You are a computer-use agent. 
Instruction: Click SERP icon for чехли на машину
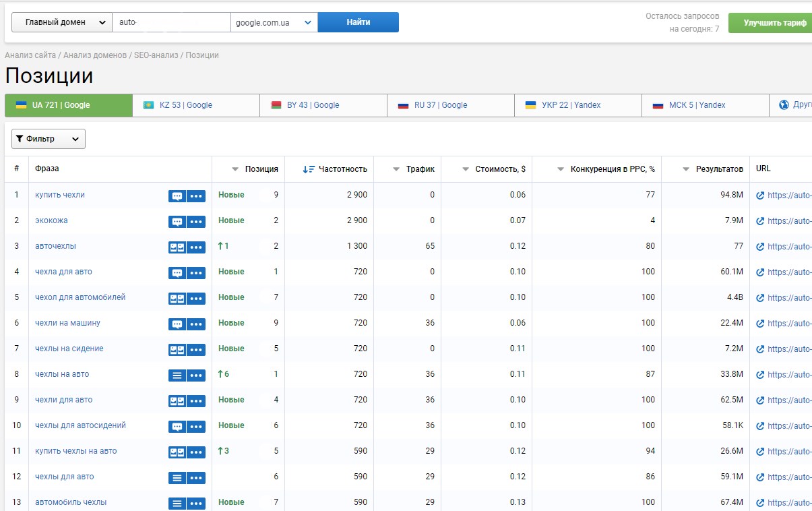tap(177, 324)
